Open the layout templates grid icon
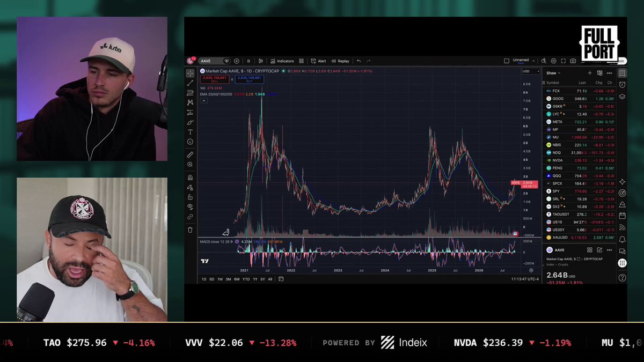 click(x=302, y=61)
